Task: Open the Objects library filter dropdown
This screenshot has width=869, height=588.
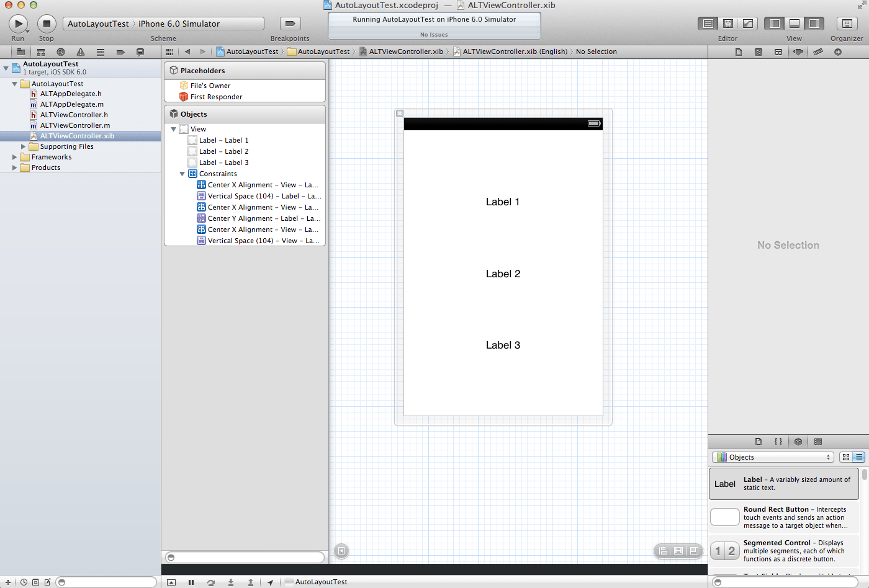Action: [x=773, y=457]
